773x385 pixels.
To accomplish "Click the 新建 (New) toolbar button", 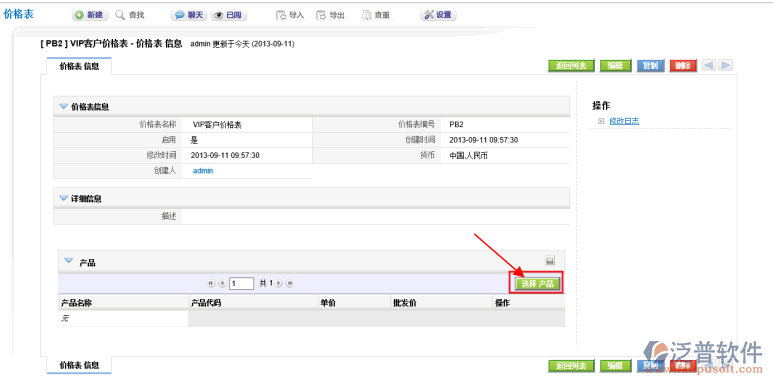I will coord(90,15).
